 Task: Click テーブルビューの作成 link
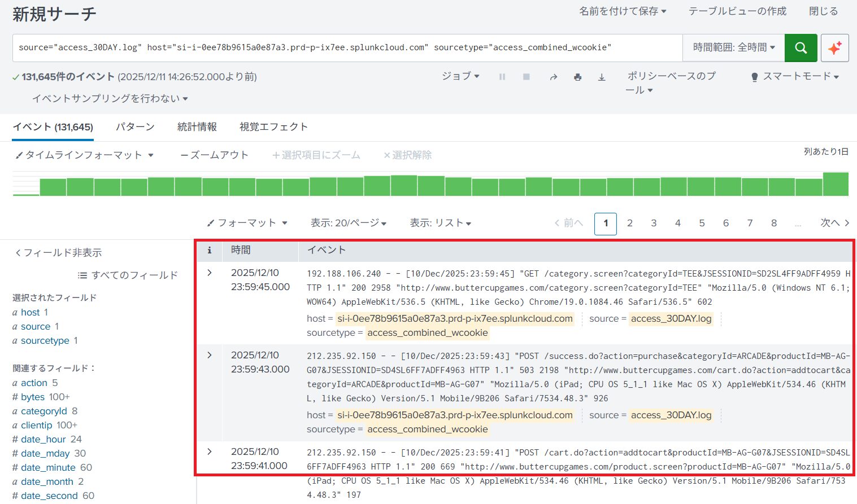(737, 11)
